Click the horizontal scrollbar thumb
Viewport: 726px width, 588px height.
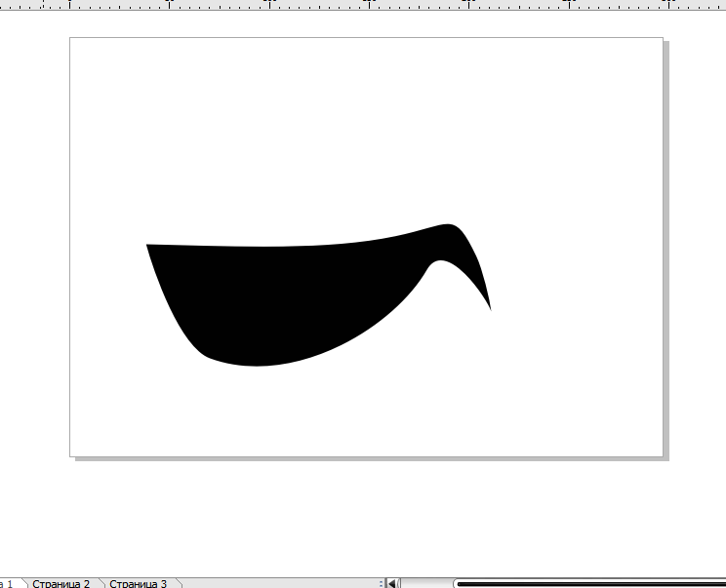click(x=589, y=584)
